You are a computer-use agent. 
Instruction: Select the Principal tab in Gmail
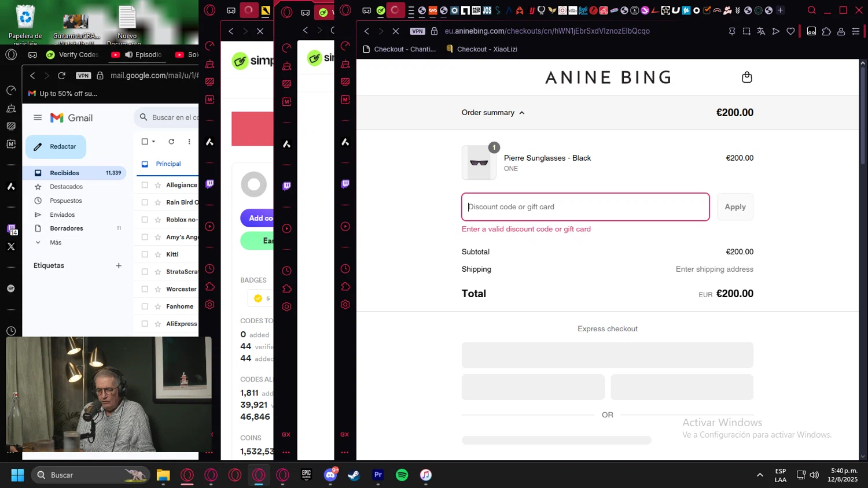[x=168, y=164]
